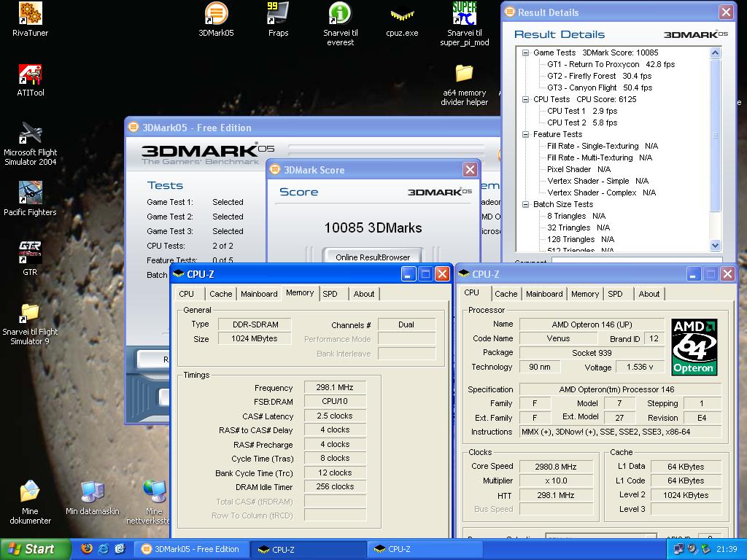Click the Result Details vertical scrollbar thumb
Image resolution: width=747 pixels, height=560 pixels.
click(x=715, y=135)
